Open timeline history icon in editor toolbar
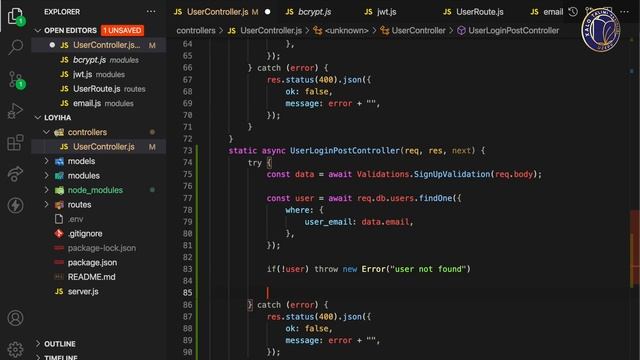 573,12
